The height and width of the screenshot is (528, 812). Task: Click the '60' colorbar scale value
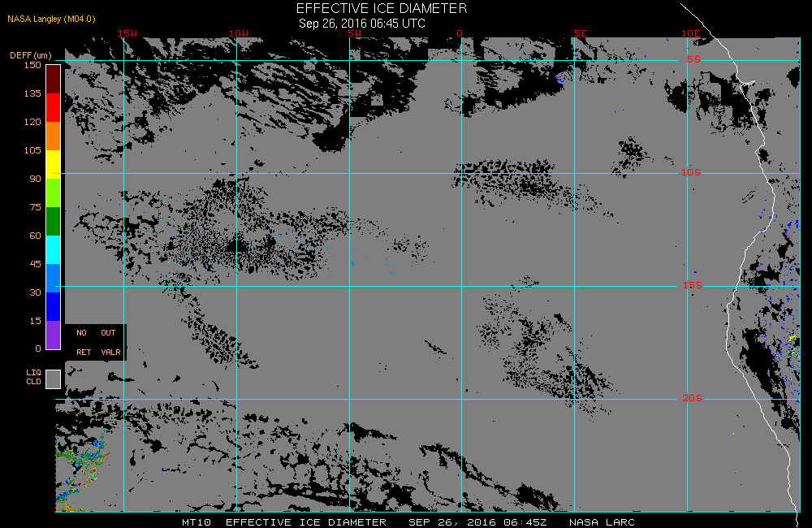[35, 236]
